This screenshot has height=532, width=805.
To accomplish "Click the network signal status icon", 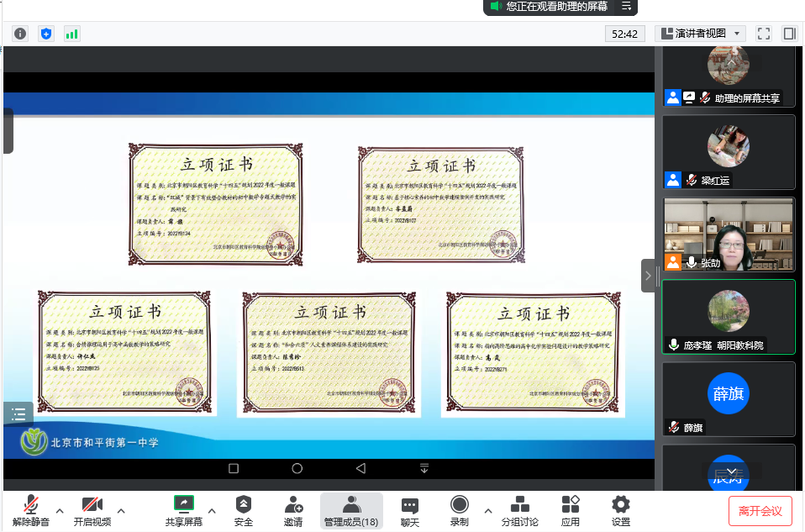I will pos(71,34).
